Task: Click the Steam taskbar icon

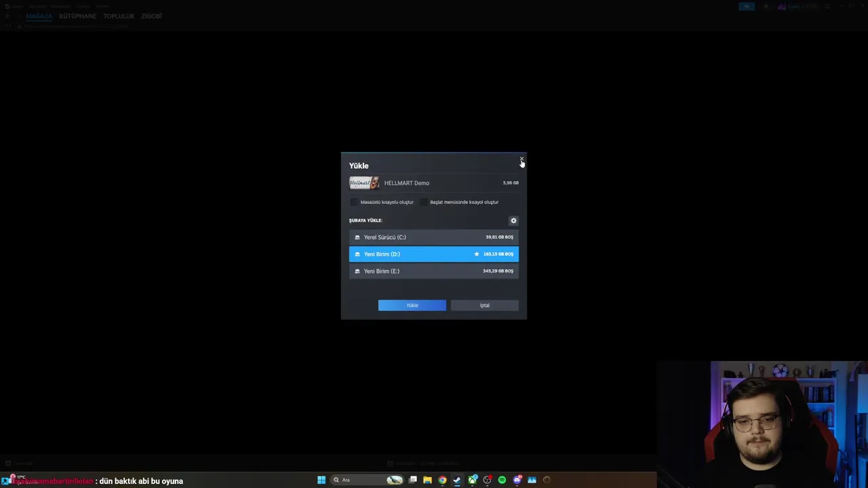Action: coord(457,480)
